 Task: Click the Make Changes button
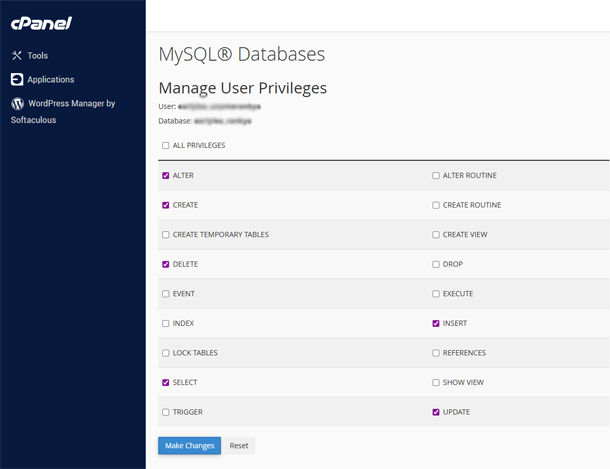click(x=189, y=446)
